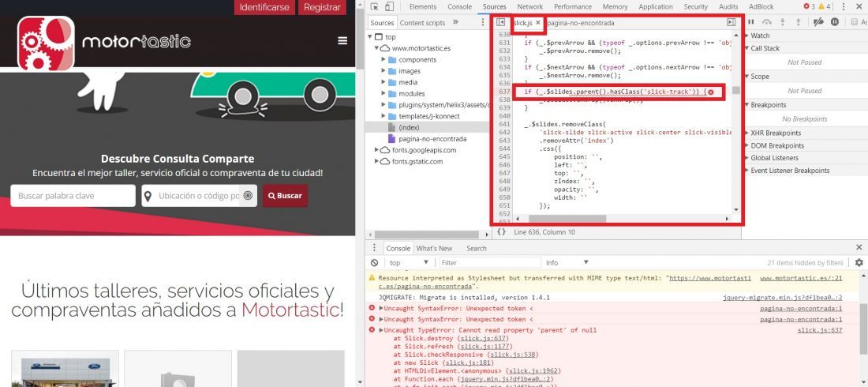Expand the fonts.gstatic.com node

tap(376, 161)
